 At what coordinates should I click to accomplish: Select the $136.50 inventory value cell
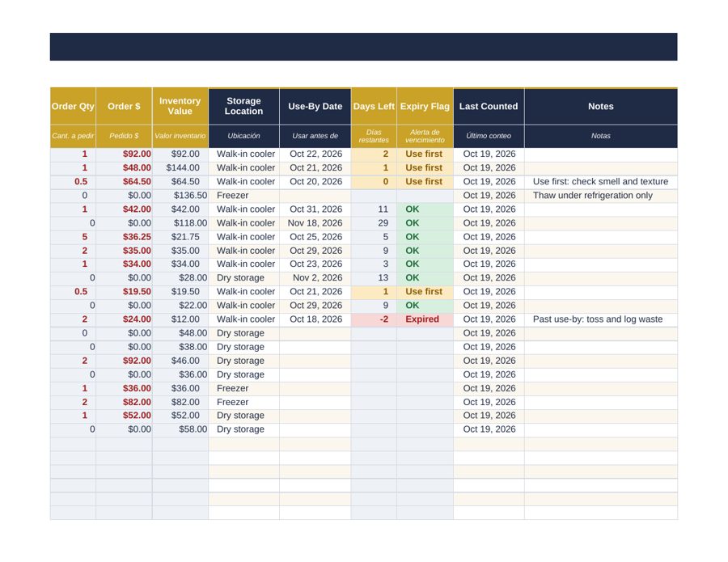(x=180, y=196)
